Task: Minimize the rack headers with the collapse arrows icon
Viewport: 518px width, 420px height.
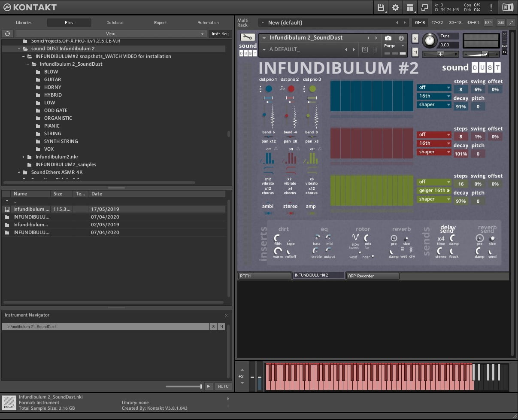Action: pyautogui.click(x=511, y=22)
